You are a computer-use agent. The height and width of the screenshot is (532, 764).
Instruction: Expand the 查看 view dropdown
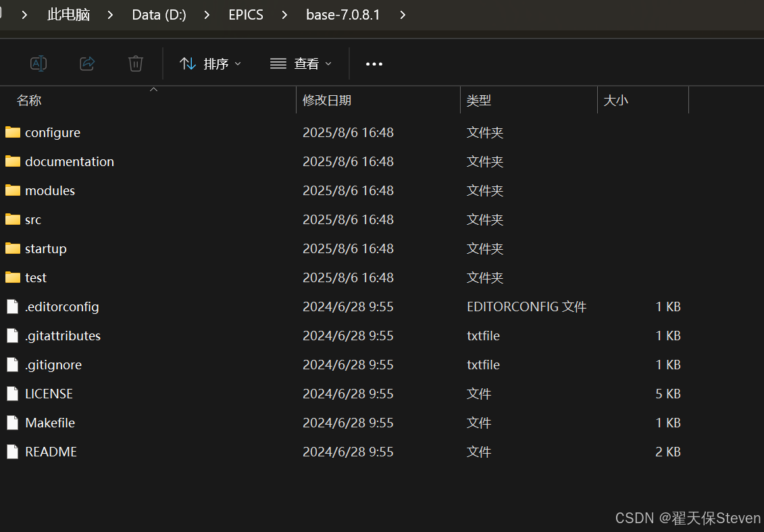pos(301,63)
